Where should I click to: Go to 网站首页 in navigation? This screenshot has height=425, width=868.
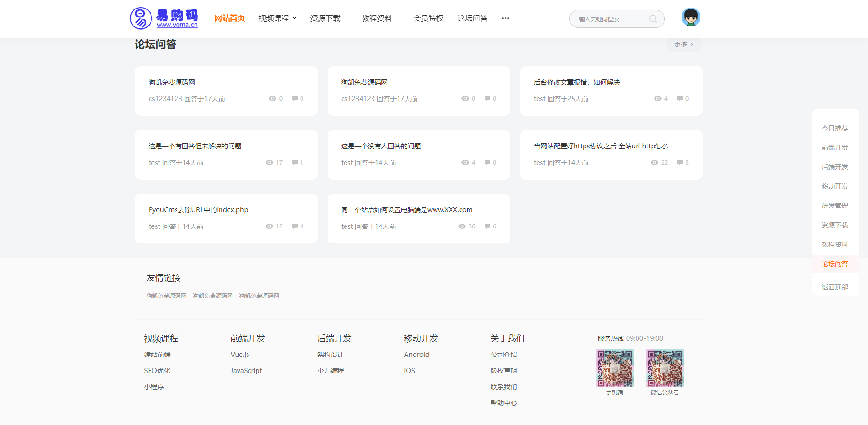(x=230, y=18)
